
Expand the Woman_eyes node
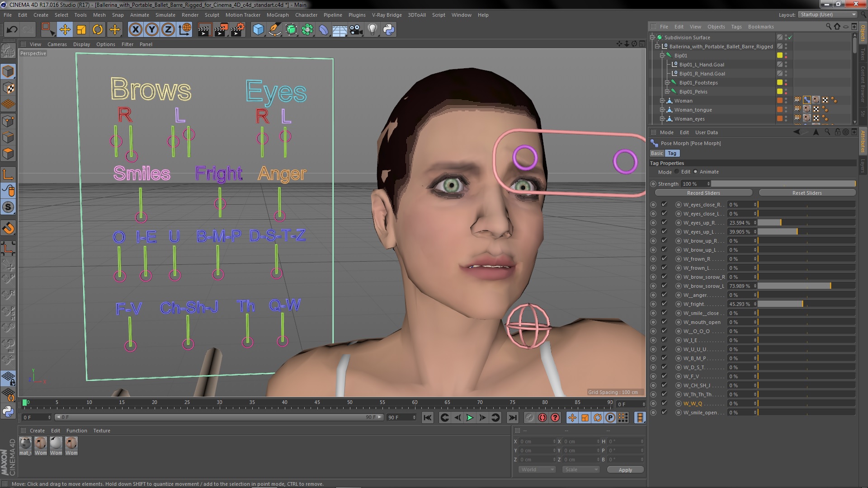[662, 119]
